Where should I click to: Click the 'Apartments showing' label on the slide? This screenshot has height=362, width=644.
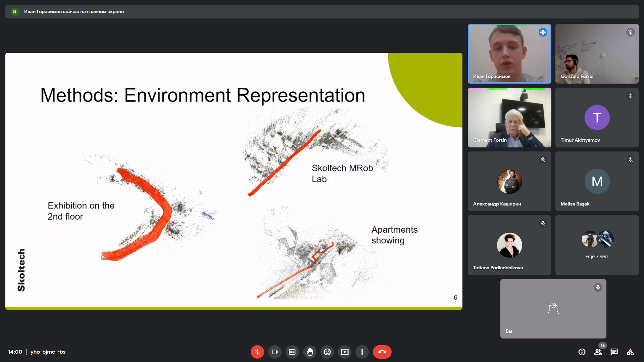tap(394, 235)
